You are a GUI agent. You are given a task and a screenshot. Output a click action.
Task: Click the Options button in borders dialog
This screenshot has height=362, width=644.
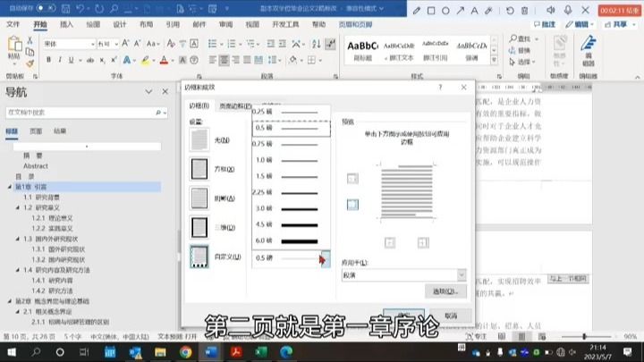(x=445, y=291)
